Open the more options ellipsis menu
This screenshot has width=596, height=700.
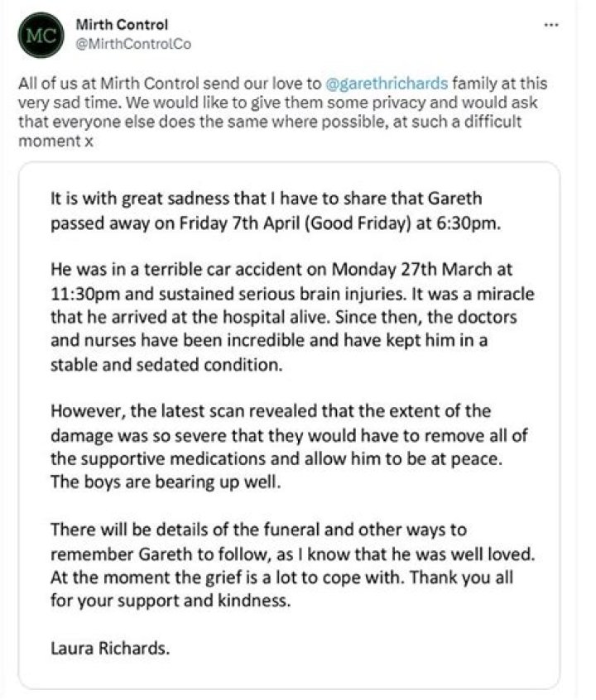click(x=550, y=26)
